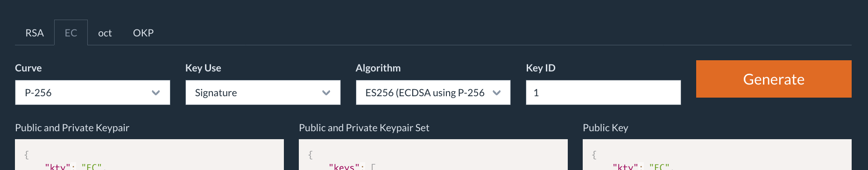Switch to the OKP tab
The image size is (868, 170).
(x=143, y=33)
